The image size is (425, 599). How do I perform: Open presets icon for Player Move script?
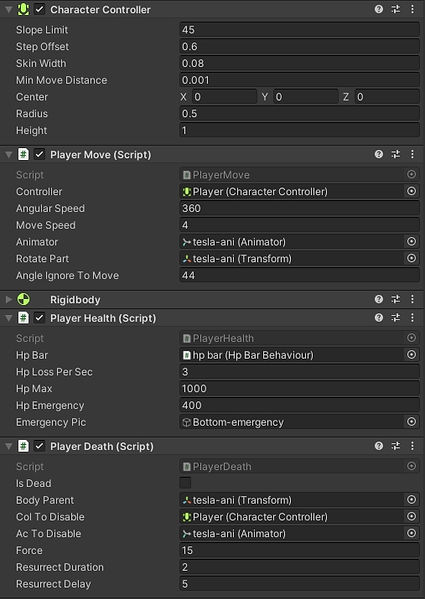(x=396, y=154)
